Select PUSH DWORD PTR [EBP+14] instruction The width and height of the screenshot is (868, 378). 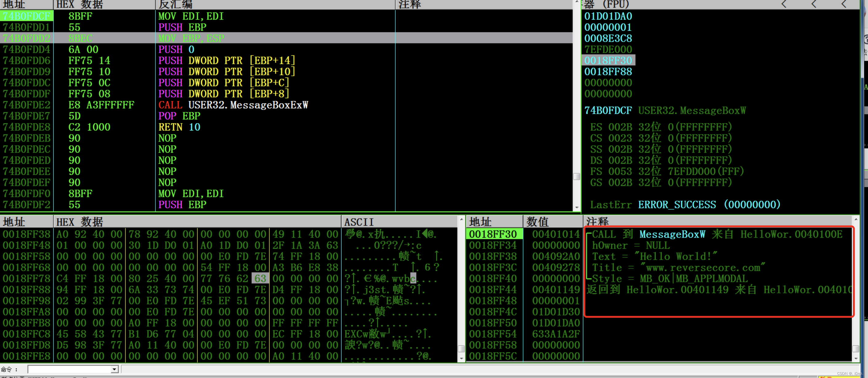click(227, 61)
